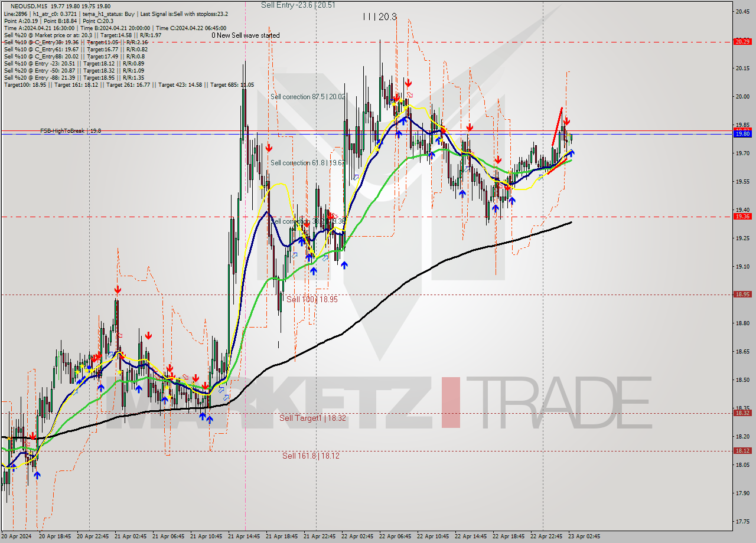Click the '0 New Sell wave started' label

coord(246,35)
